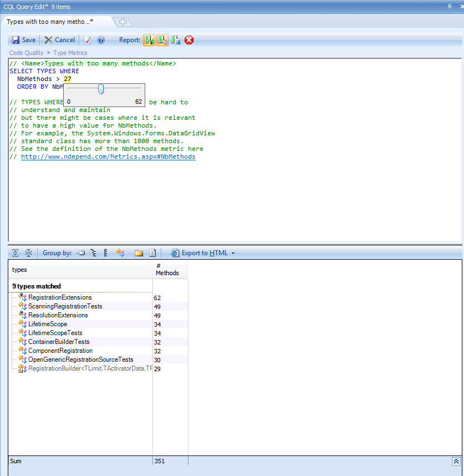Select '9 types matched' group row
This screenshot has height=476, width=464.
pyautogui.click(x=80, y=286)
